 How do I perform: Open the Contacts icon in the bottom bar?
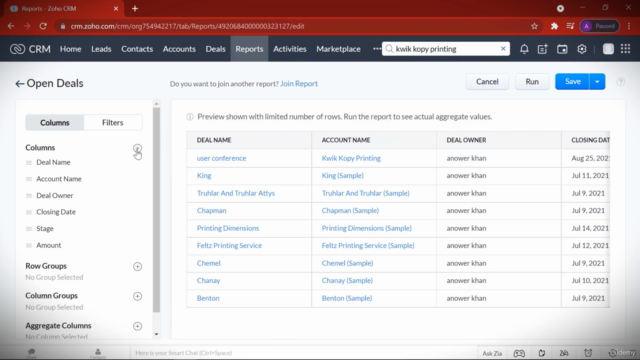click(98, 353)
